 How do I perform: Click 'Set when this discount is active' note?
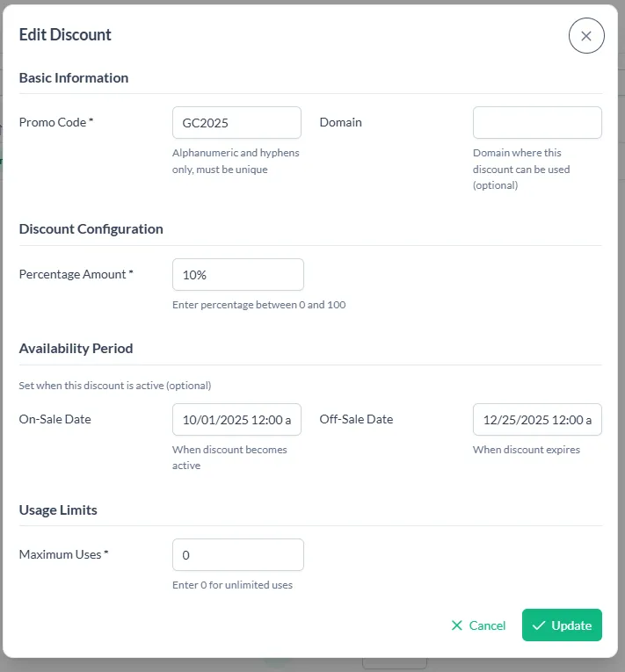point(115,386)
